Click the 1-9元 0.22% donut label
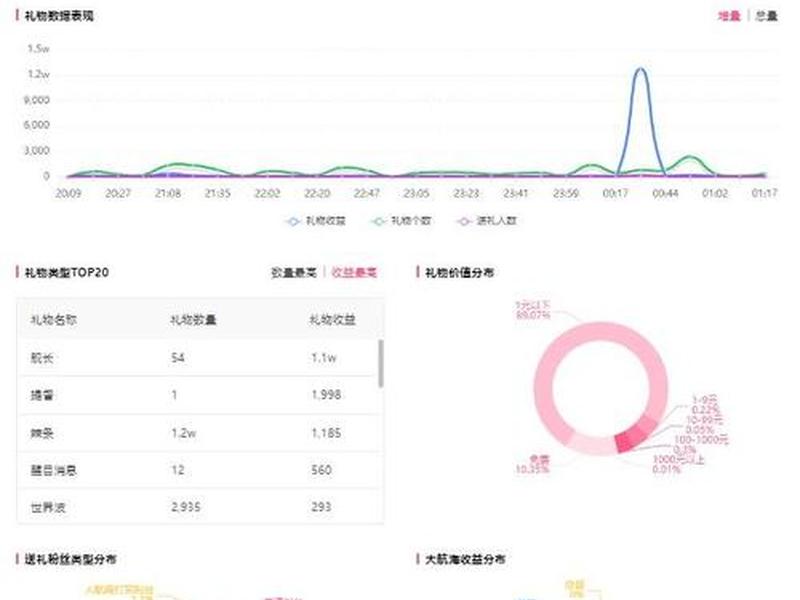 coord(706,405)
